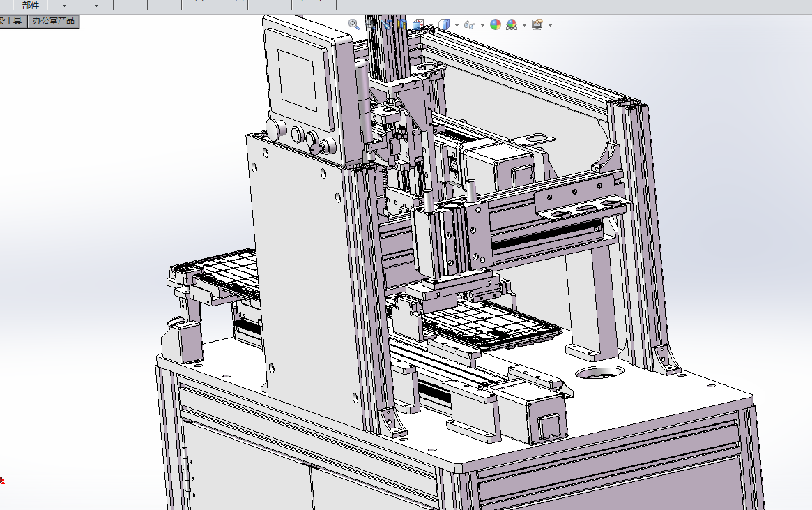Select the Previous View icon
This screenshot has width=812, height=510.
pyautogui.click(x=386, y=24)
